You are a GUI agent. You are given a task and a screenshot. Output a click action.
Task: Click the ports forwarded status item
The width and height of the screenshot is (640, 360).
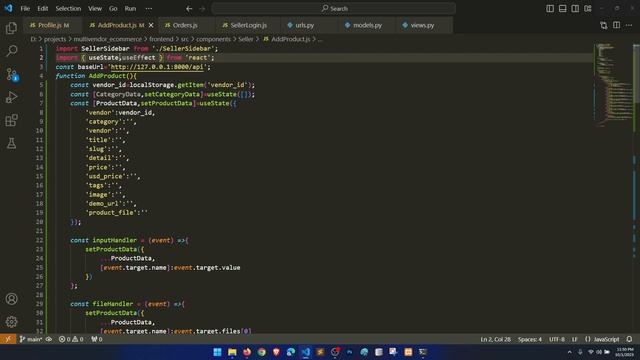(97, 339)
